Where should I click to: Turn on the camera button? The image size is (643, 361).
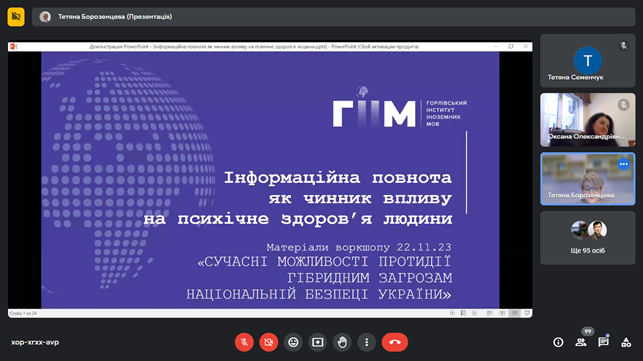point(269,342)
